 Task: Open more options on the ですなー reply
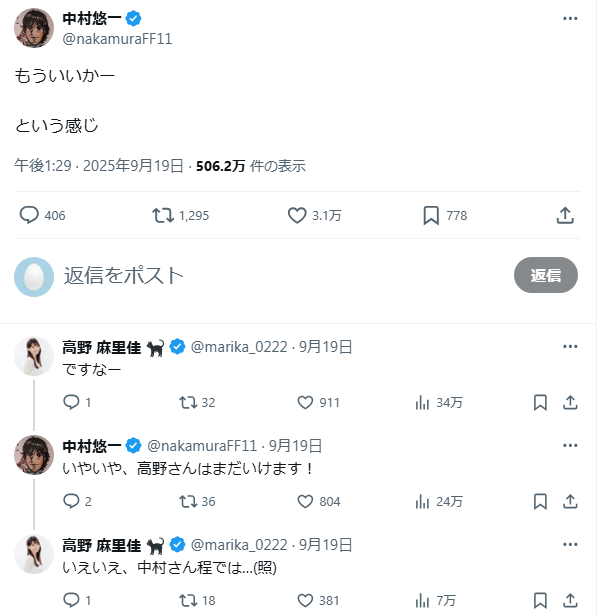coord(570,347)
